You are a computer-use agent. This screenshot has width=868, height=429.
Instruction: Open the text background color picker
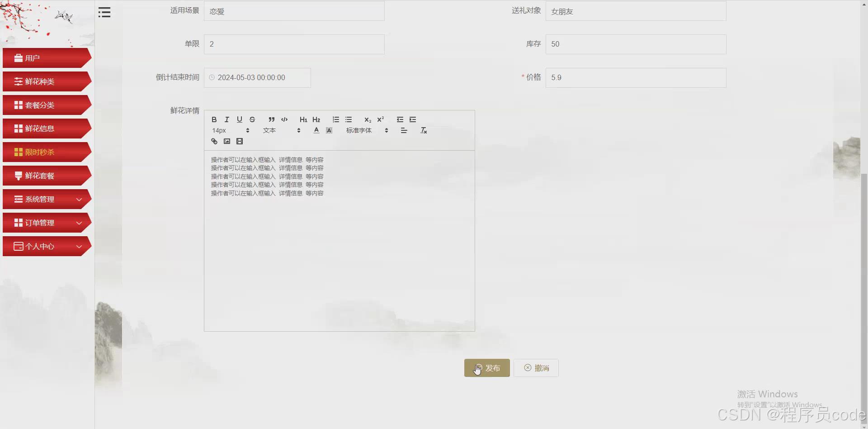point(329,130)
